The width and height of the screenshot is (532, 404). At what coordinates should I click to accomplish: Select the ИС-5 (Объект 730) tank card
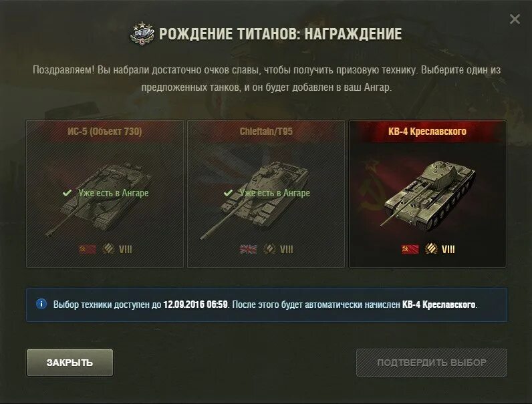point(105,194)
